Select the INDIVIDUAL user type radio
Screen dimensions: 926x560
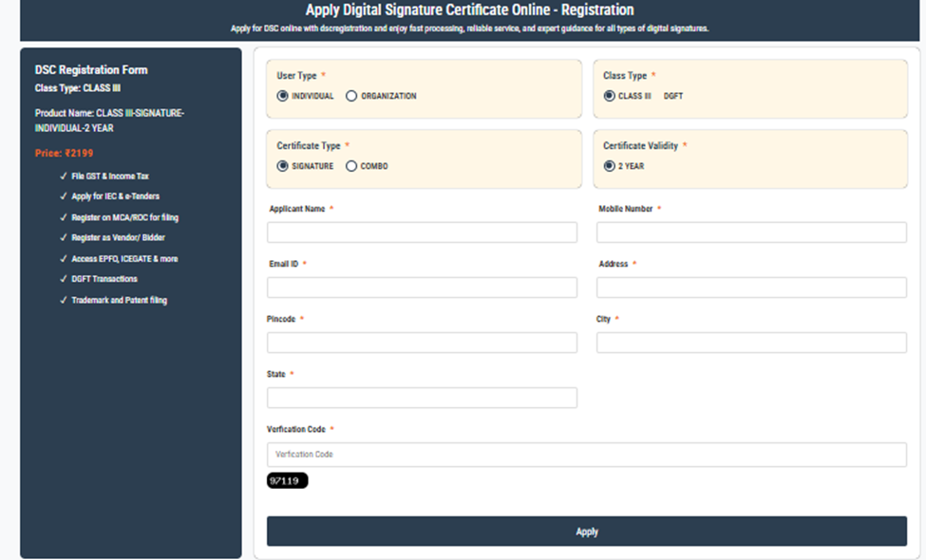282,96
